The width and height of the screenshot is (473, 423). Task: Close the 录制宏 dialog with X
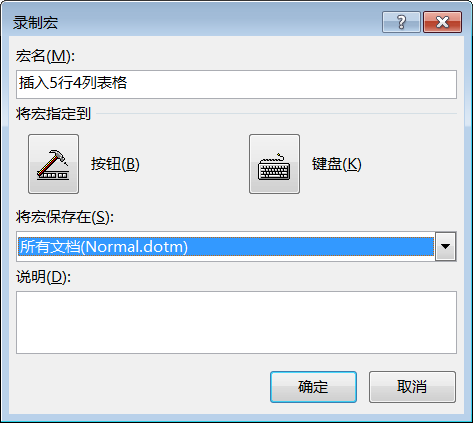pyautogui.click(x=443, y=22)
